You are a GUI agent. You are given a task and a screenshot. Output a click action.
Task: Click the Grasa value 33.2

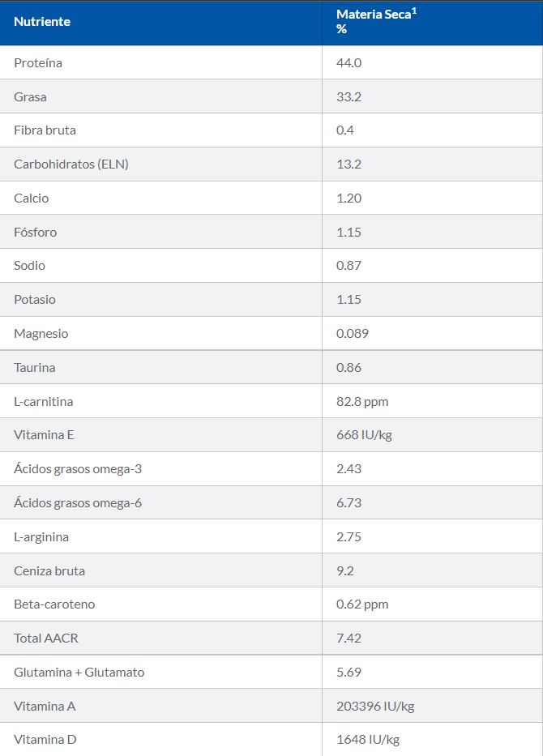point(348,97)
